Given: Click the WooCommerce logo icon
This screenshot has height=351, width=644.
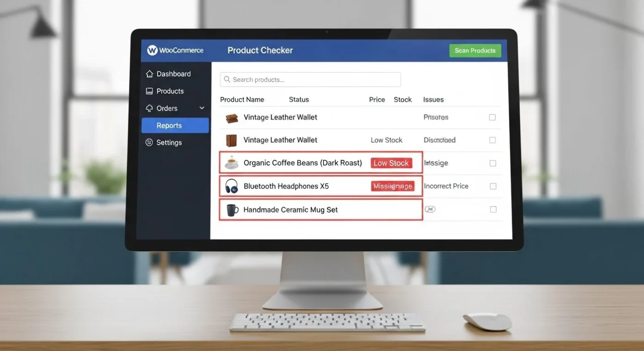Looking at the screenshot, I should click(152, 50).
